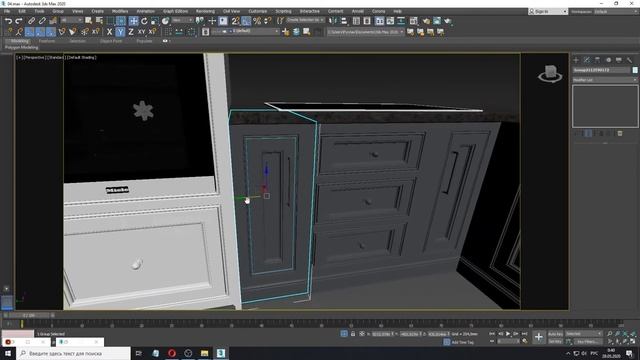Toggle Percent Snap

coord(257,20)
